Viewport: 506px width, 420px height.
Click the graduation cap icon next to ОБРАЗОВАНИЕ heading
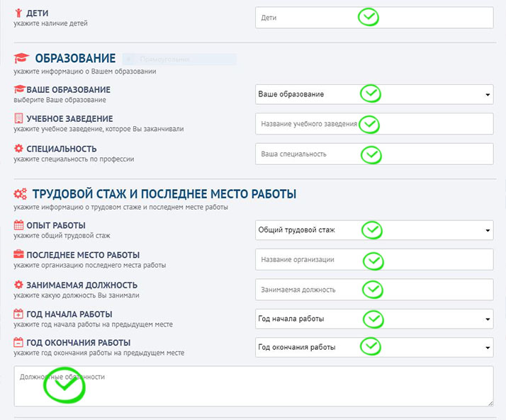[22, 58]
